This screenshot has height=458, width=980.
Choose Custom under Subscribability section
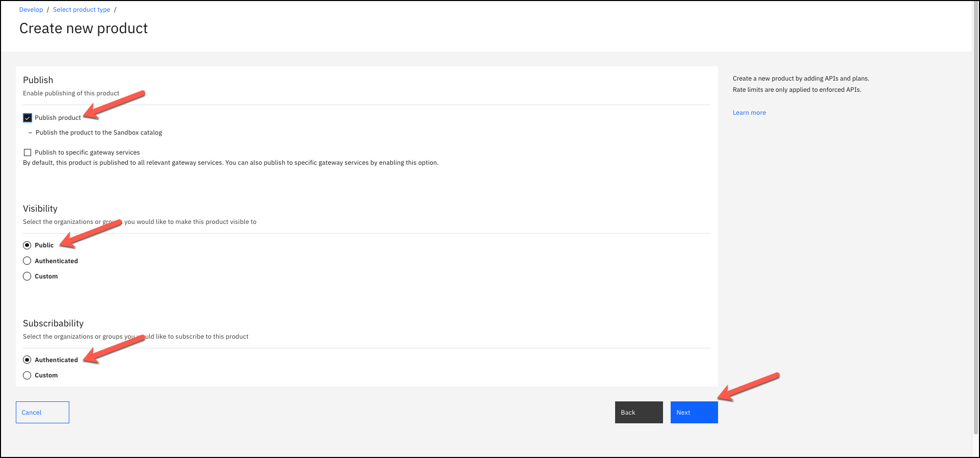28,375
